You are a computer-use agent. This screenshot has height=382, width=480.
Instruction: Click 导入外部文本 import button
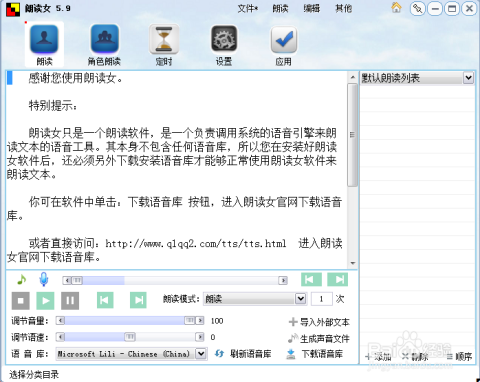pyautogui.click(x=319, y=322)
